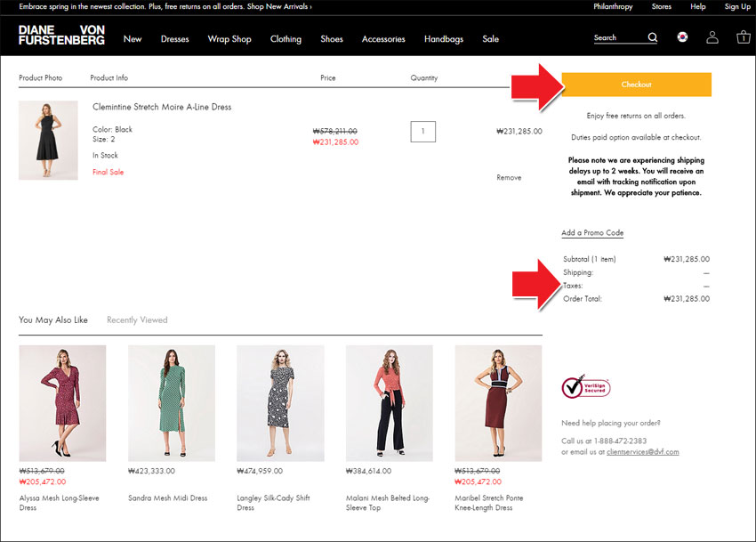756x542 pixels.
Task: Click the Final Sale label
Action: [108, 173]
